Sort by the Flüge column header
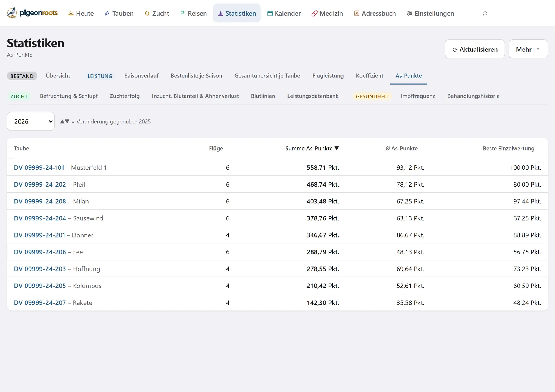555x392 pixels. (216, 148)
